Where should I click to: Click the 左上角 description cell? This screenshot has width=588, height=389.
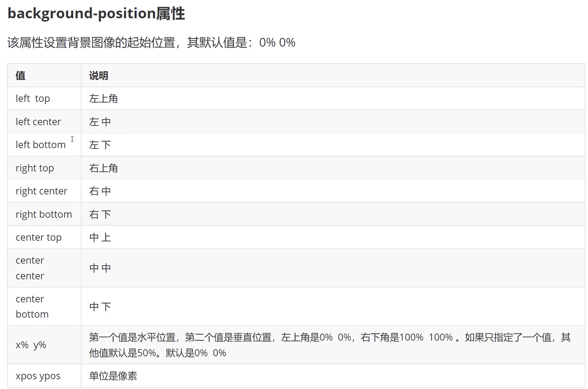[x=333, y=98]
